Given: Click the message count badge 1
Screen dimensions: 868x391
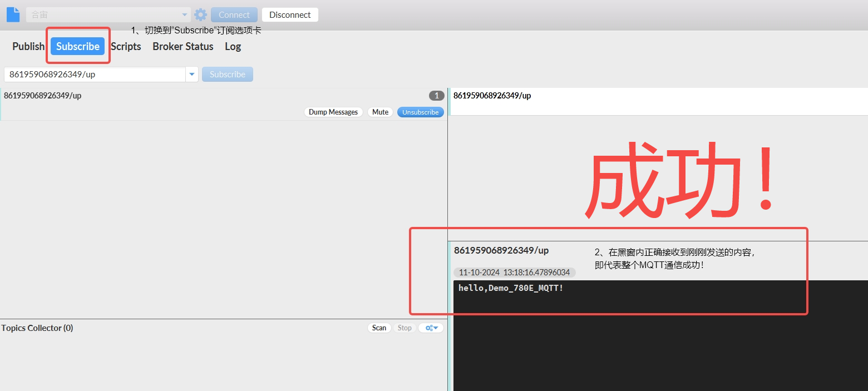Looking at the screenshot, I should click(x=437, y=96).
